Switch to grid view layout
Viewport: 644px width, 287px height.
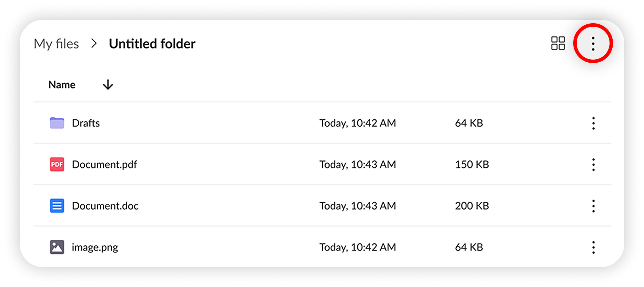(x=558, y=44)
